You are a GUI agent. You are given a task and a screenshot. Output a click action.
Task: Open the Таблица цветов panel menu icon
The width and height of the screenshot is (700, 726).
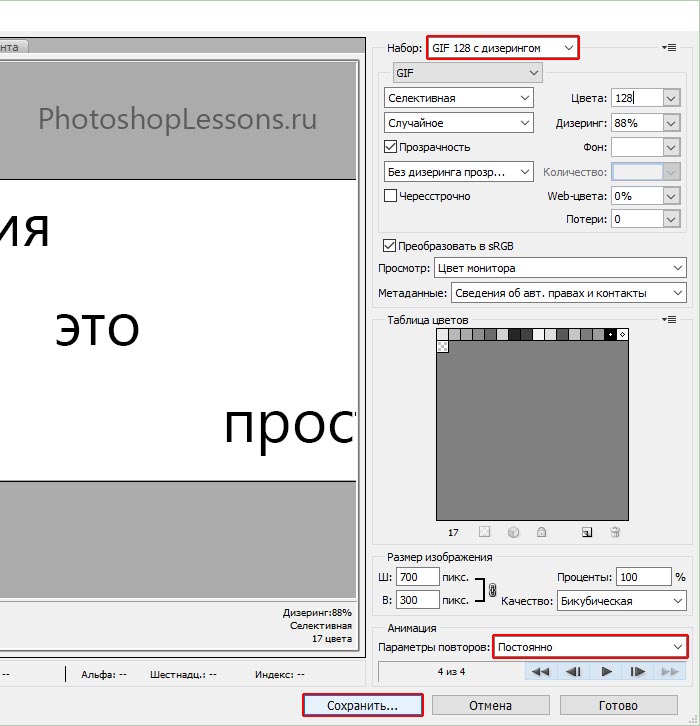pyautogui.click(x=669, y=319)
